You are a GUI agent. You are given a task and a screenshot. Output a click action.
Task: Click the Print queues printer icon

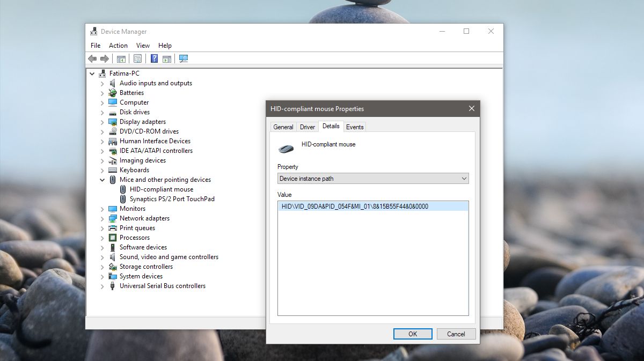click(113, 228)
